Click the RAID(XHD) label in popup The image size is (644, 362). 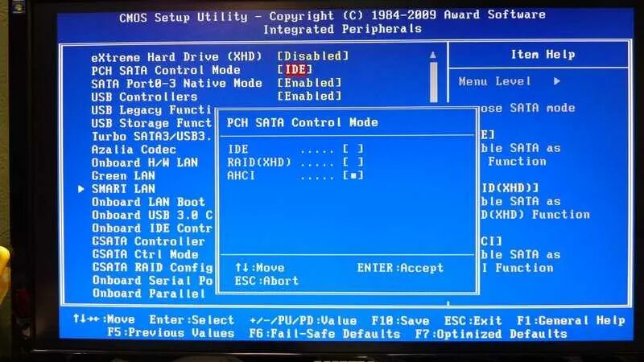click(x=259, y=162)
